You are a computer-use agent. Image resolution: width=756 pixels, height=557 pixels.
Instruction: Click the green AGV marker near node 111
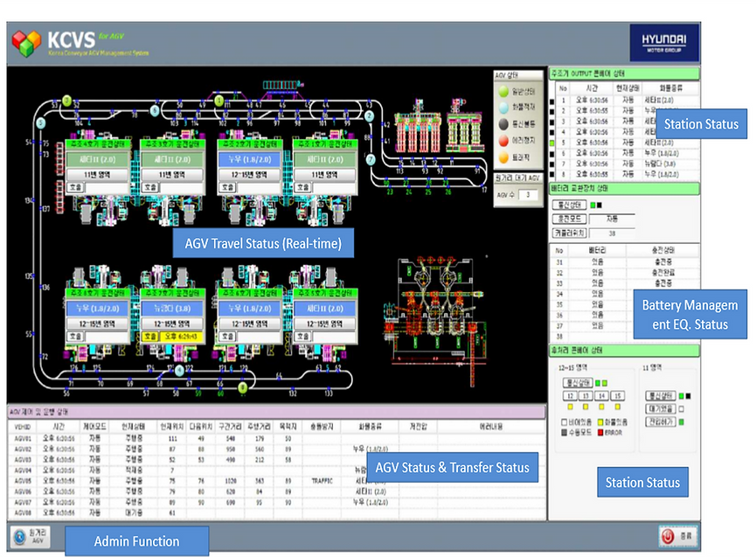pos(218,101)
